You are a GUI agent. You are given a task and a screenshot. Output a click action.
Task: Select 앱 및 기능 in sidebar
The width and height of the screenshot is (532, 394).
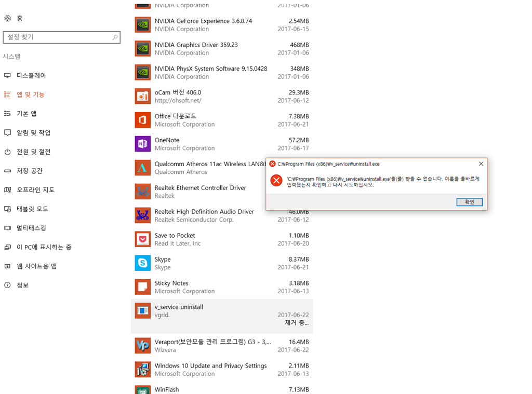[x=30, y=94]
